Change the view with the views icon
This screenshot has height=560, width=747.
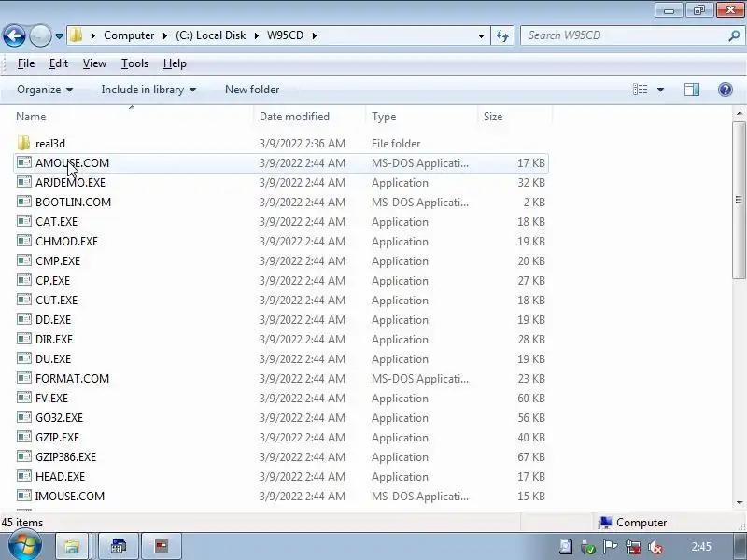640,90
